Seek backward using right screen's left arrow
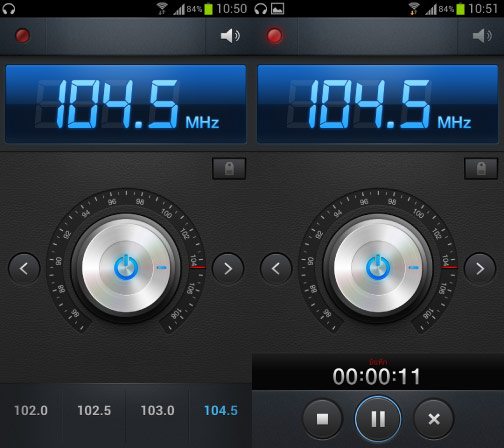The width and height of the screenshot is (504, 448). (276, 268)
